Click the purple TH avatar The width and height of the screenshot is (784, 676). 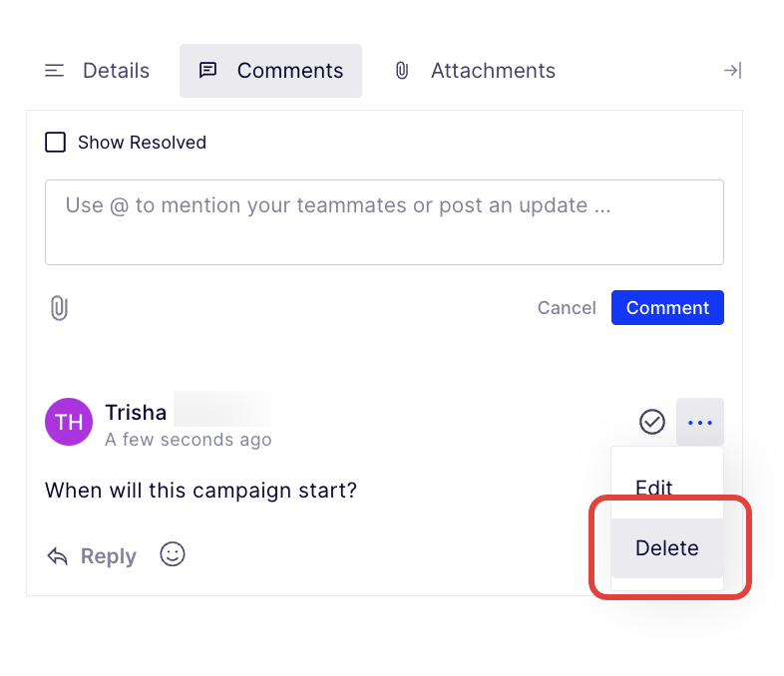(69, 423)
